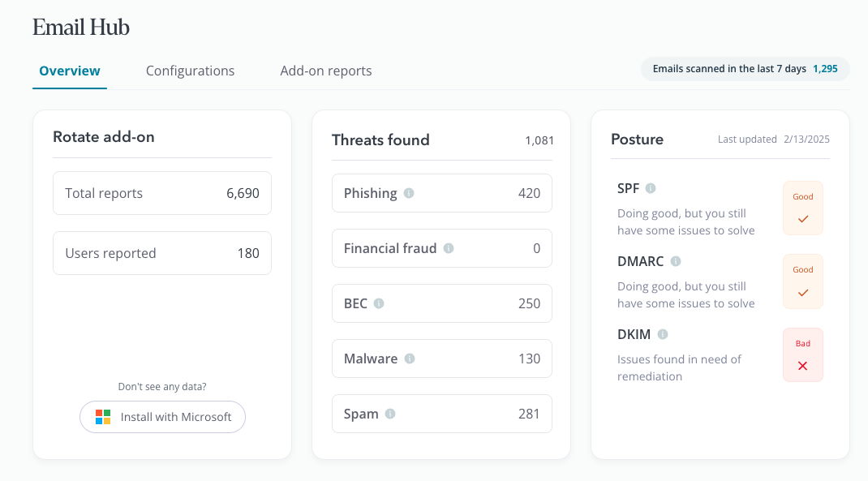Image resolution: width=868 pixels, height=481 pixels.
Task: Click the Spam info icon
Action: click(x=390, y=414)
